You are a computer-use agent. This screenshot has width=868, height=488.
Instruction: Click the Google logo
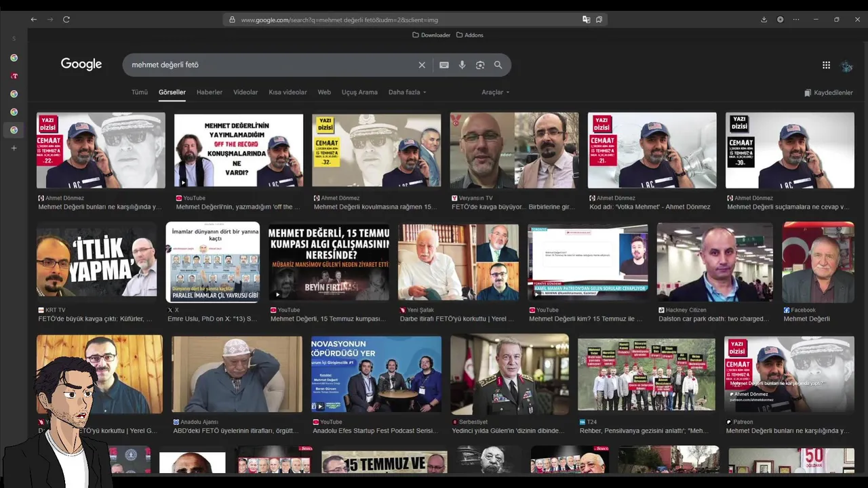click(81, 64)
